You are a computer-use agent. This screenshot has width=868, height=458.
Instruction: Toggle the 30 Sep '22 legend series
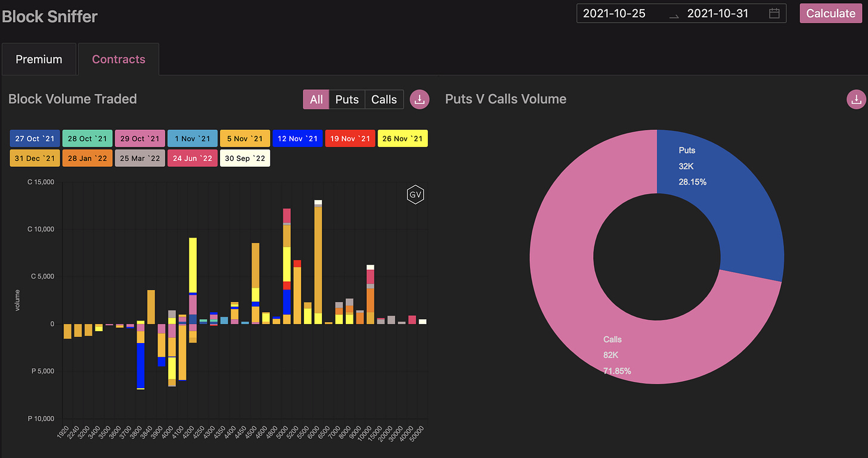(x=245, y=158)
